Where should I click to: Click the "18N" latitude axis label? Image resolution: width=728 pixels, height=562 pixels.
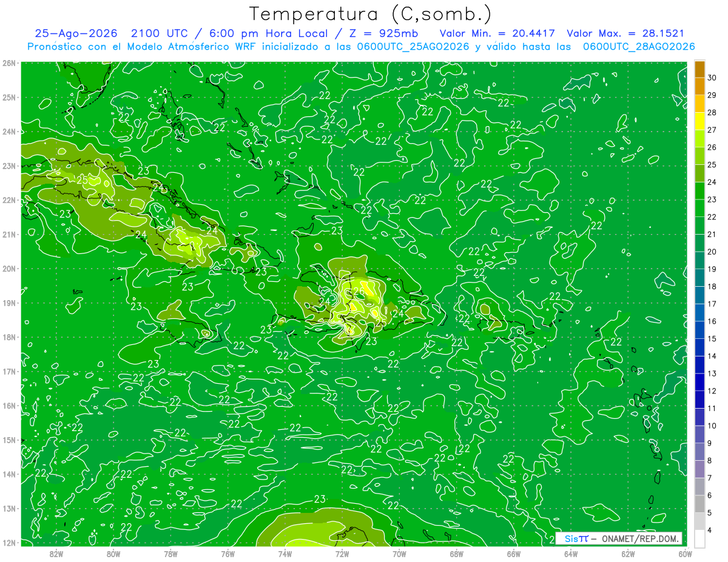[10, 337]
